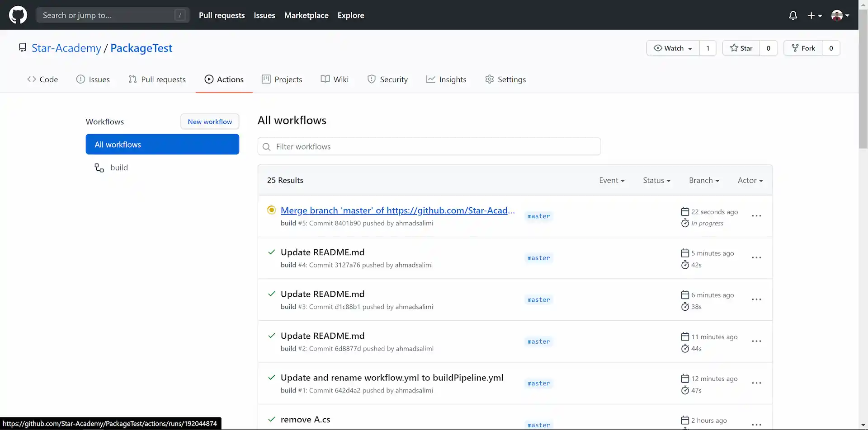This screenshot has height=430, width=868.
Task: Click the success checkmark for build #4
Action: (x=271, y=252)
